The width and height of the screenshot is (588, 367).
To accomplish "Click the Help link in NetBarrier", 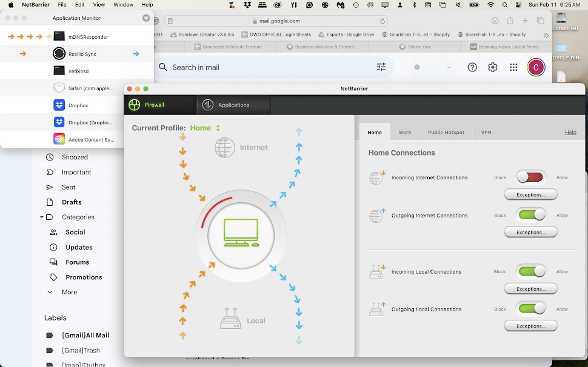I will [570, 132].
